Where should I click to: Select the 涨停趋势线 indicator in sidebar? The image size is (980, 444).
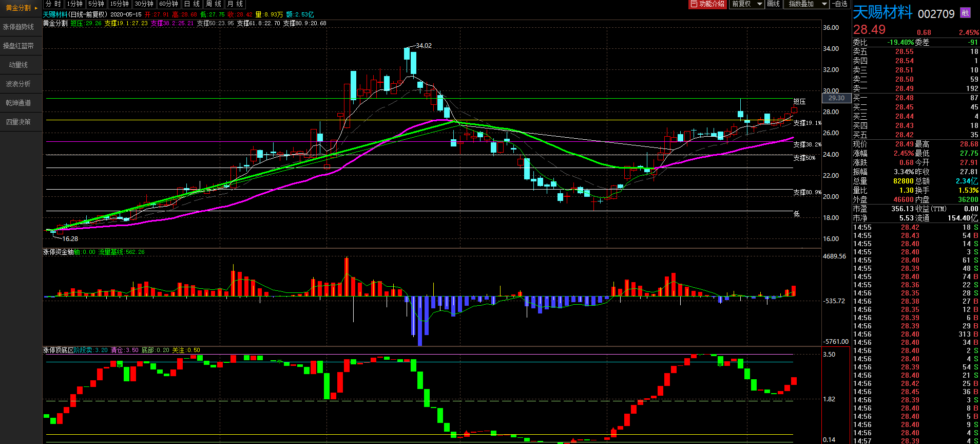tap(18, 27)
